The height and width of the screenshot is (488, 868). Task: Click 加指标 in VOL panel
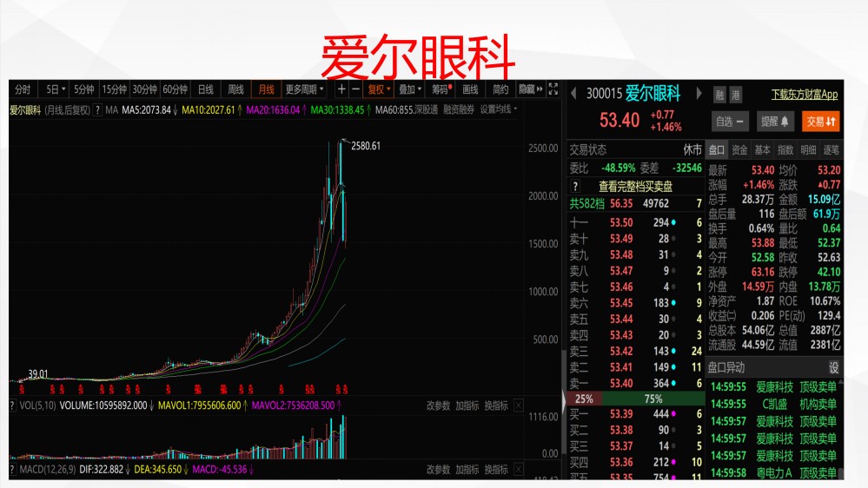[x=467, y=406]
